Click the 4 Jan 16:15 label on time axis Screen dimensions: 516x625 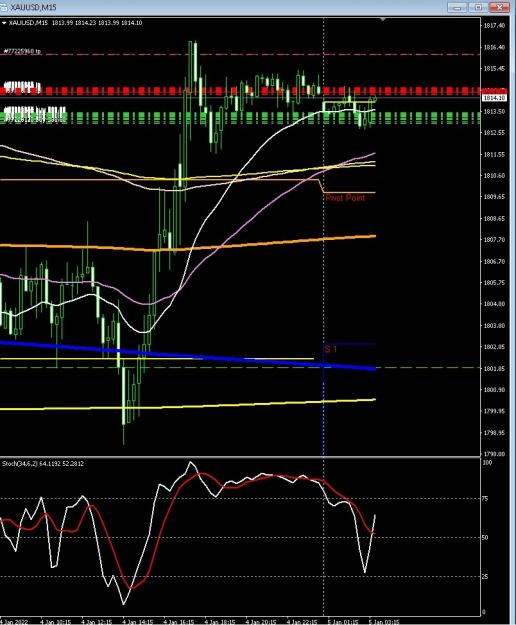coord(179,621)
